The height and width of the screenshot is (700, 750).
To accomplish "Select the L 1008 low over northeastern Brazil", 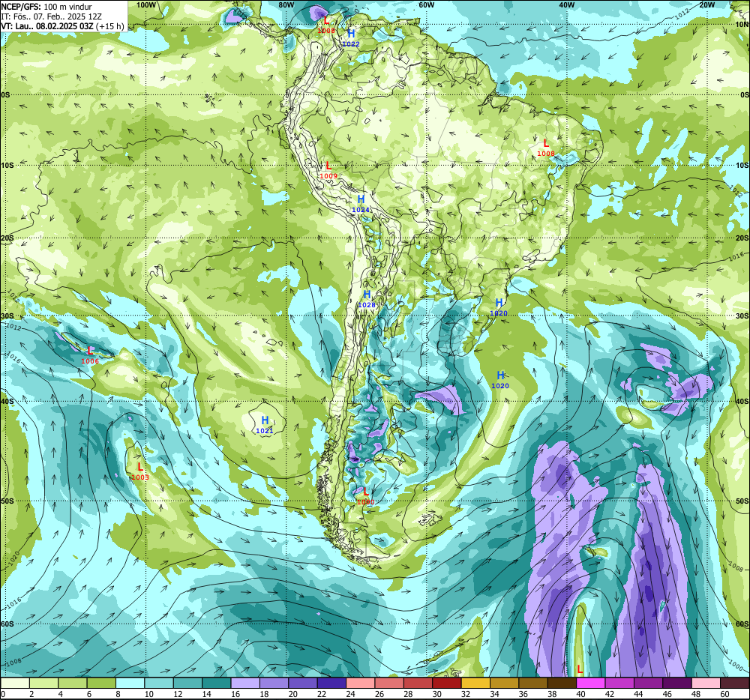I will click(x=546, y=148).
